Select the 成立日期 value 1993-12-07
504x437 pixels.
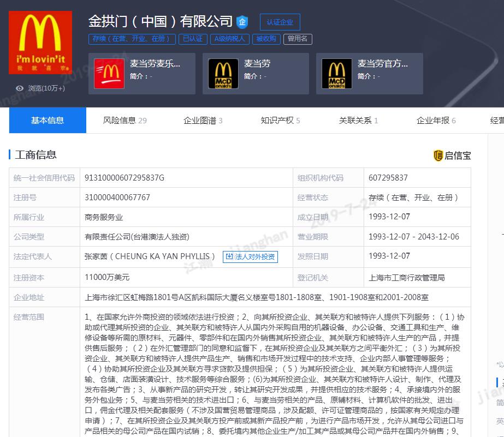point(389,217)
